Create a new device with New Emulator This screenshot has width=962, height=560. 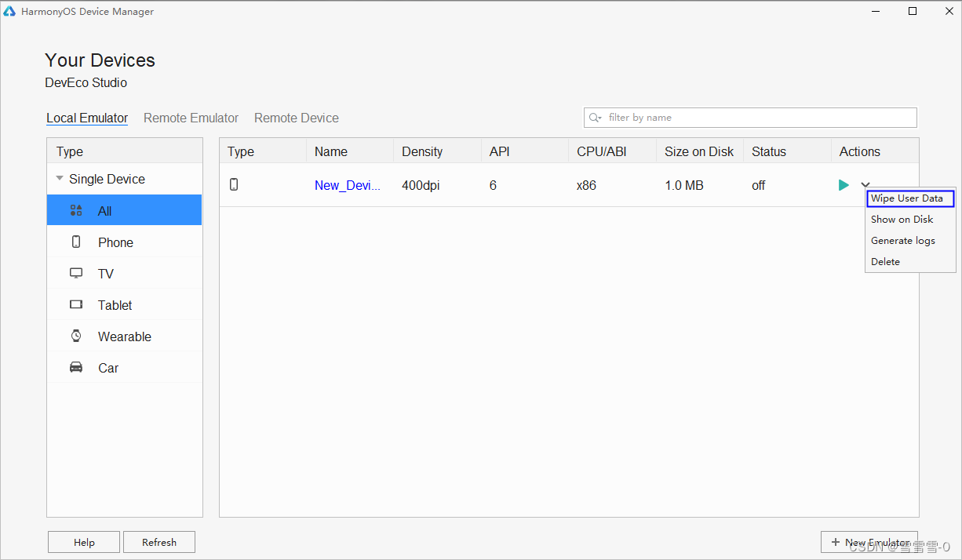tap(869, 542)
